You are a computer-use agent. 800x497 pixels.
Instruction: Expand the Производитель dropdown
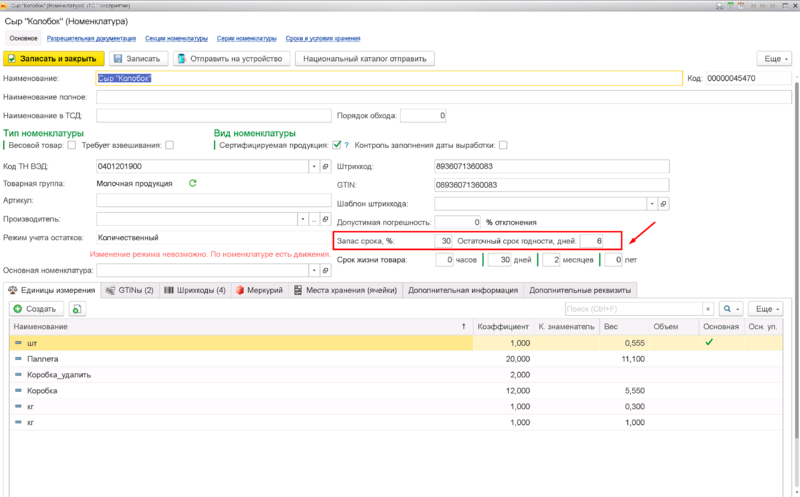pyautogui.click(x=303, y=219)
